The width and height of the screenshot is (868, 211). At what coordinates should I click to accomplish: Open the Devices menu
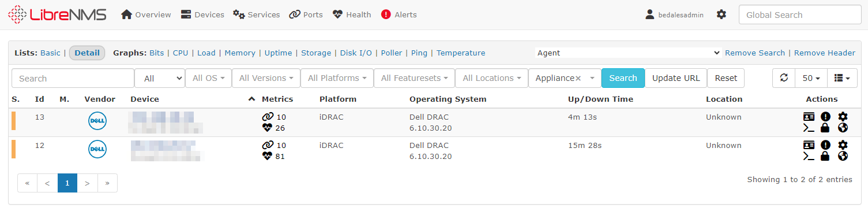point(202,14)
